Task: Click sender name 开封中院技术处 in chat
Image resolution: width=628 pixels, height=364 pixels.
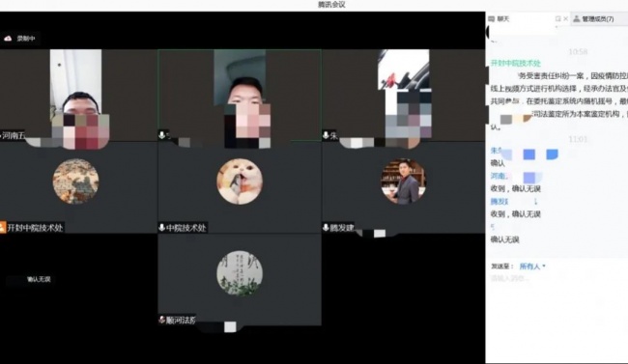Action: coord(516,64)
